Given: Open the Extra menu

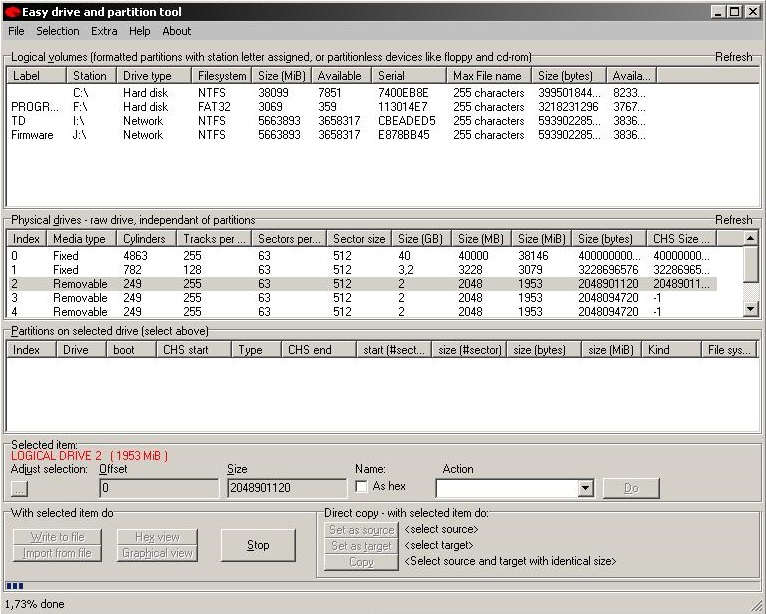Looking at the screenshot, I should (104, 31).
